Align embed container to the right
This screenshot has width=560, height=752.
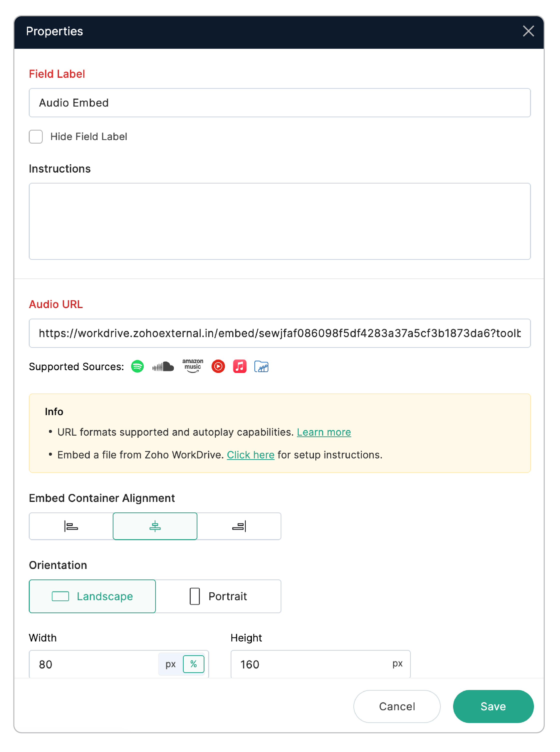pyautogui.click(x=239, y=526)
